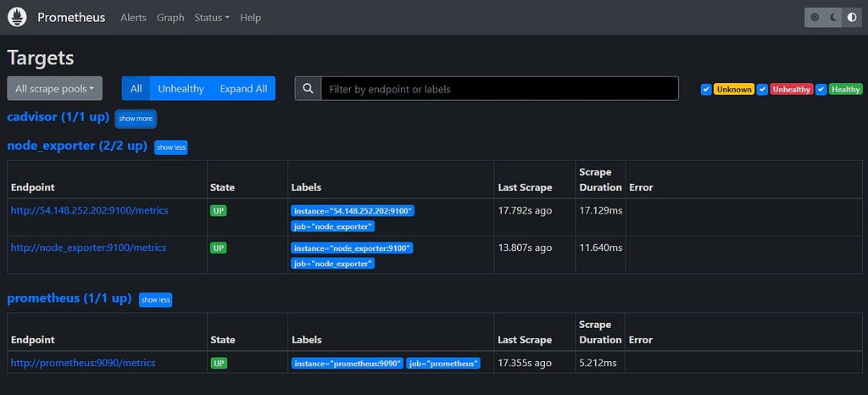Open the cadvisor (1/1 up) heading
The image size is (868, 395).
point(58,117)
